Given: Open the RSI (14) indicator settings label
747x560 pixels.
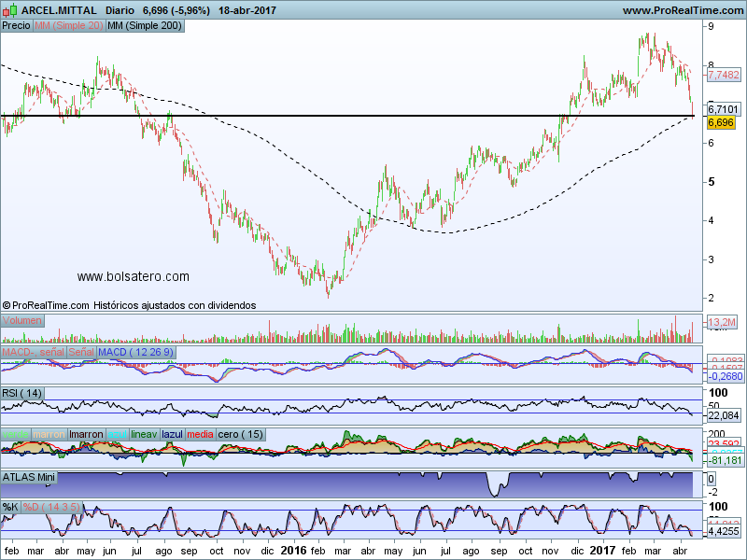Looking at the screenshot, I should coord(22,393).
